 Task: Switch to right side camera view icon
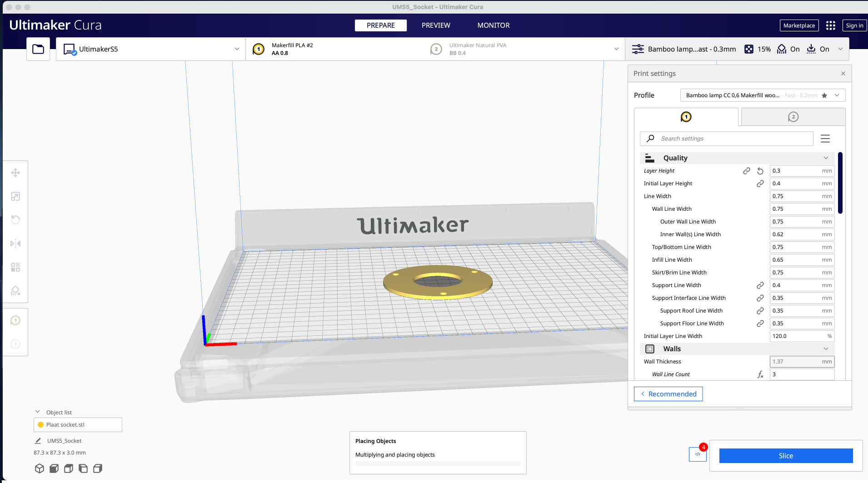(98, 468)
